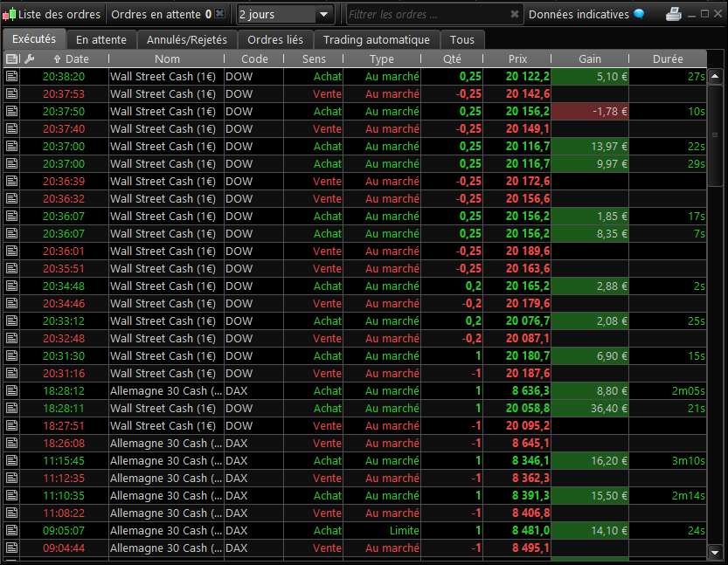Click the details icon in the table header
This screenshot has width=728, height=565.
click(12, 59)
